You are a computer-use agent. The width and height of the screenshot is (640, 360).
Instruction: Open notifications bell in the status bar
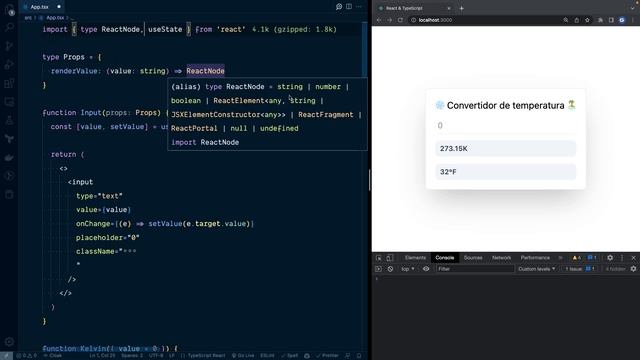coord(359,356)
